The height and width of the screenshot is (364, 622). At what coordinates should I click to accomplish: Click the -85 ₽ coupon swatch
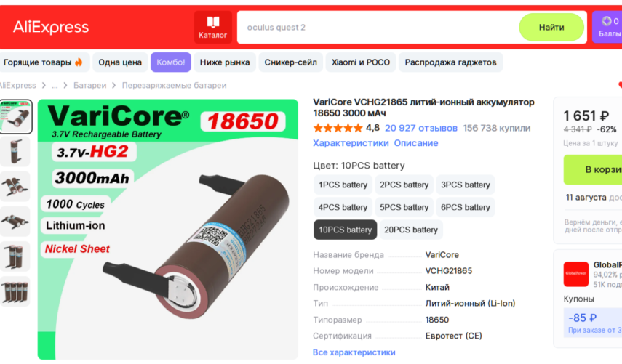[x=593, y=323]
